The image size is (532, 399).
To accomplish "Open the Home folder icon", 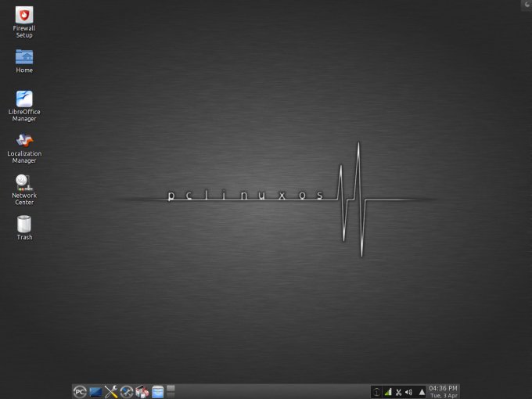I will [x=24, y=61].
